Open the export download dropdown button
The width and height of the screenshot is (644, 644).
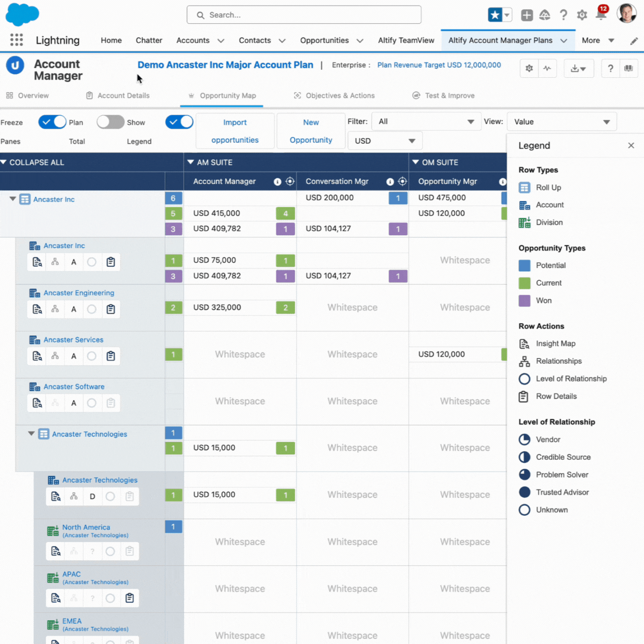pyautogui.click(x=579, y=68)
